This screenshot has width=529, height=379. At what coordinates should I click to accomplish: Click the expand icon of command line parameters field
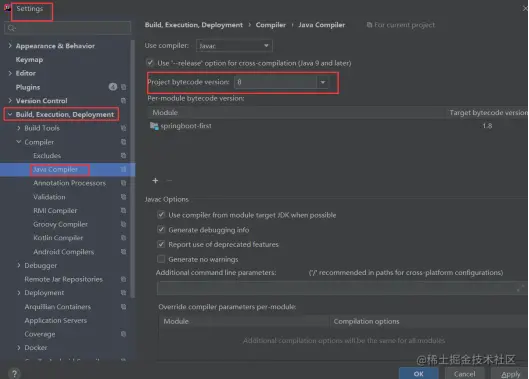[520, 288]
